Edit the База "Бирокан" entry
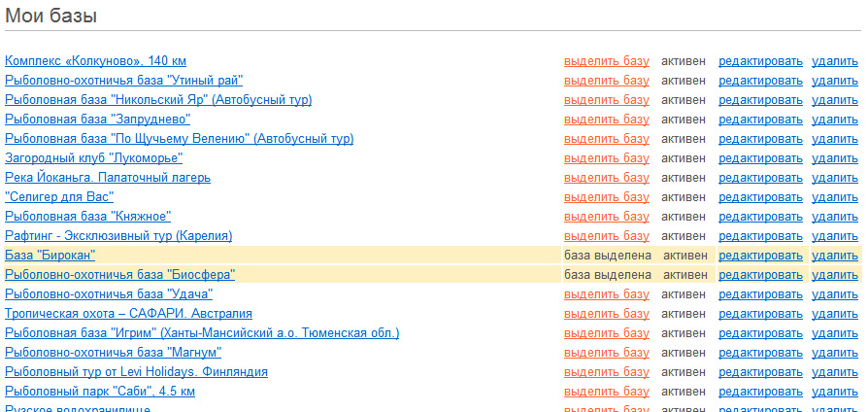868x412 pixels. pos(760,256)
